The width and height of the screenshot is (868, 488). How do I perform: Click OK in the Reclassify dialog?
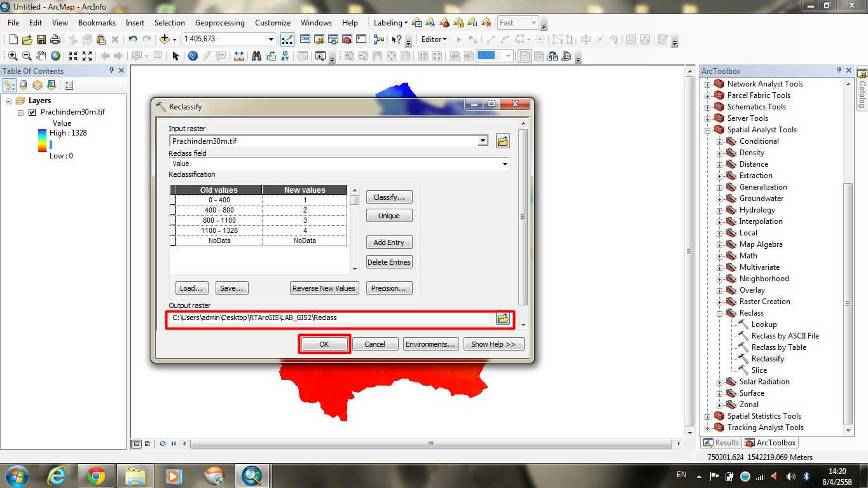pos(324,344)
